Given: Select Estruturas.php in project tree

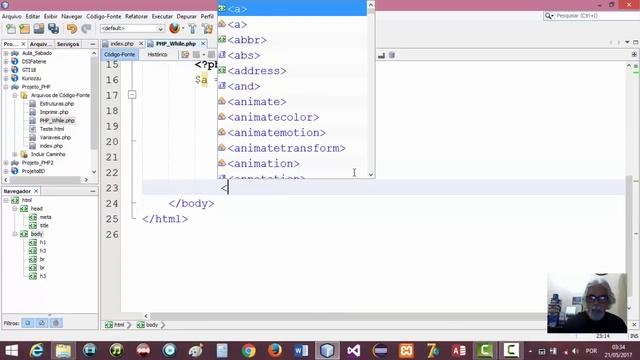Looking at the screenshot, I should pos(56,104).
